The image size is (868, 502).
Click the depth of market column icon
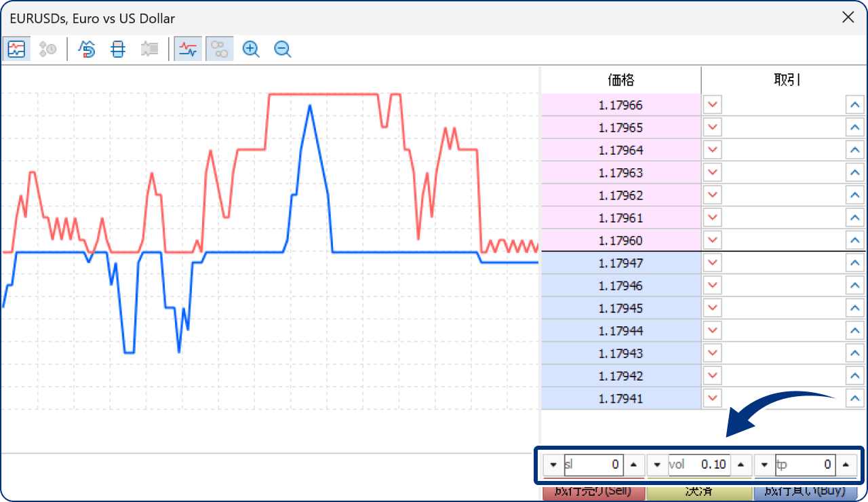pos(118,49)
